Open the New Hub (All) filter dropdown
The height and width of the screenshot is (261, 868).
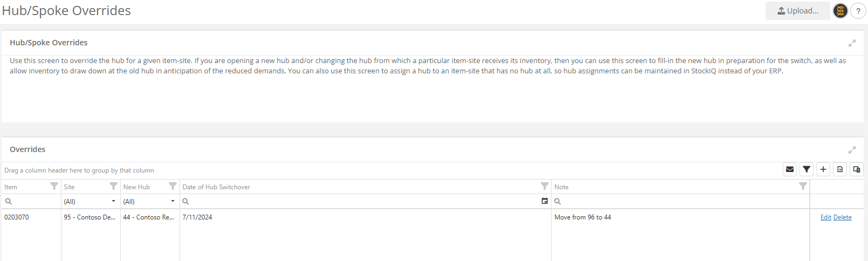coord(150,201)
